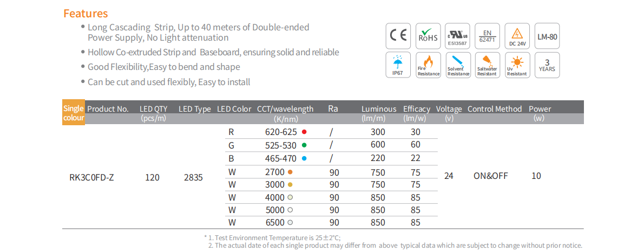Click the orange Single colour label
Screen dimensions: 644x251
click(74, 113)
